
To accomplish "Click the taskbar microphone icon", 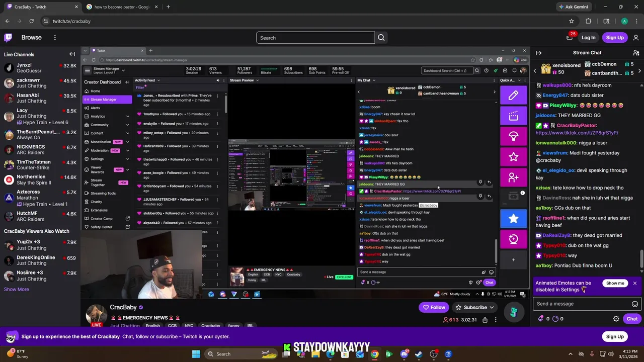I will click(x=592, y=354).
